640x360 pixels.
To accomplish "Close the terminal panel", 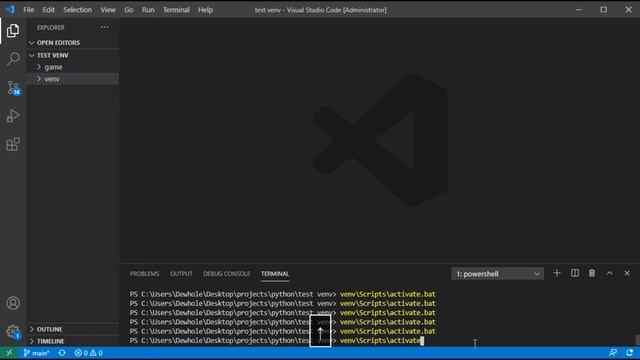I will pyautogui.click(x=627, y=273).
